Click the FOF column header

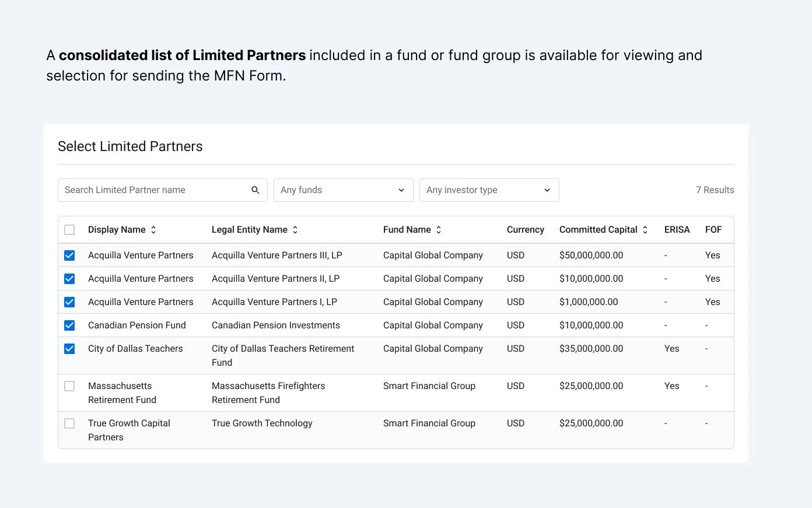click(713, 230)
